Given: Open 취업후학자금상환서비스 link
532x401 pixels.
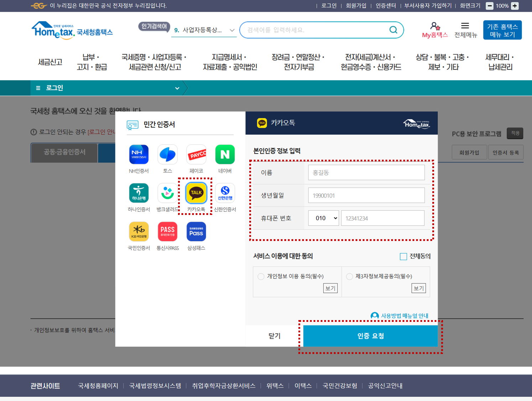Looking at the screenshot, I should [x=224, y=386].
